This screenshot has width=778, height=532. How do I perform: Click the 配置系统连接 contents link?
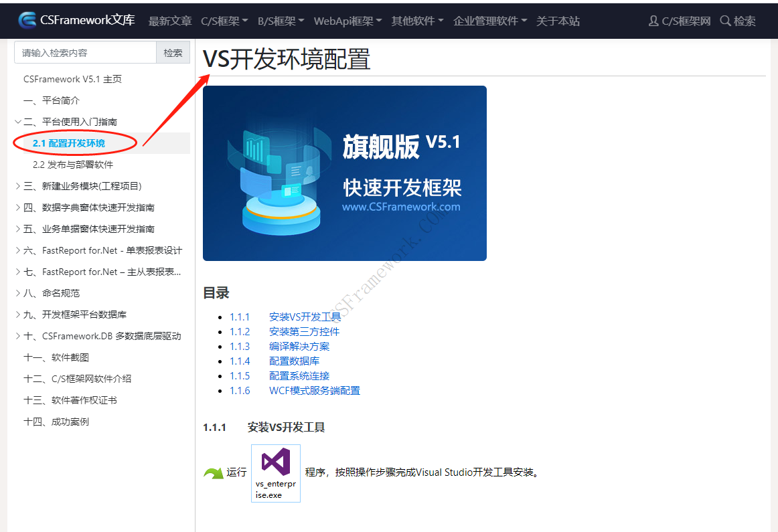coord(299,376)
